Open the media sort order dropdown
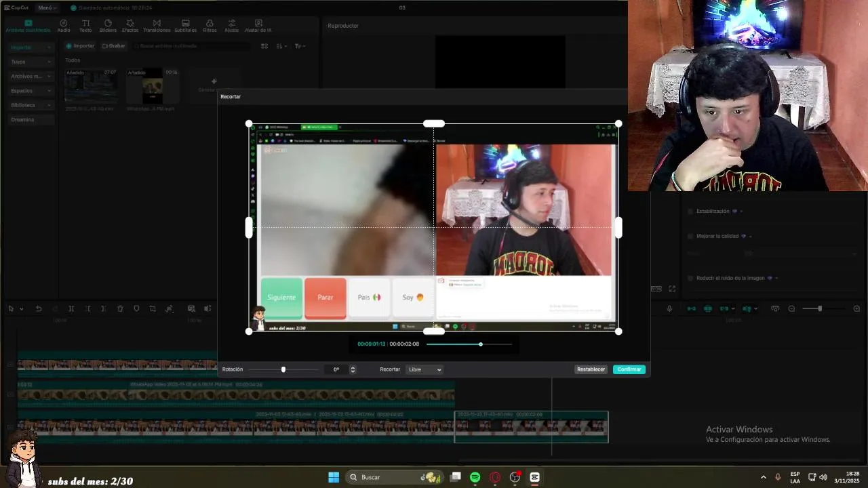868x488 pixels. [x=281, y=46]
